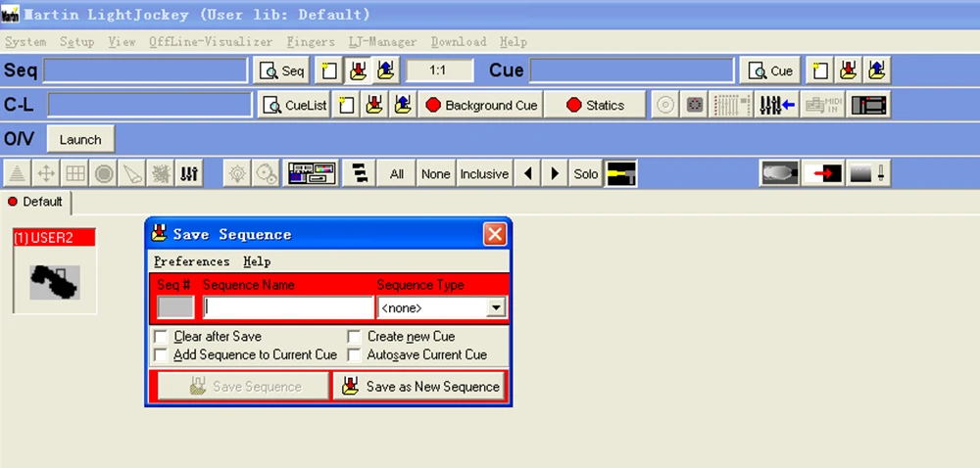Expand the Sequence Type dropdown

click(x=496, y=307)
